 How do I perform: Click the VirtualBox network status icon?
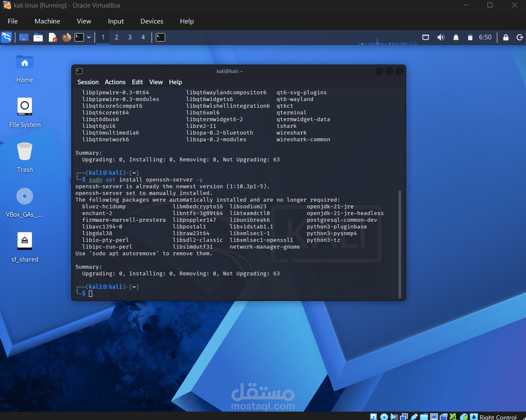[x=404, y=417]
